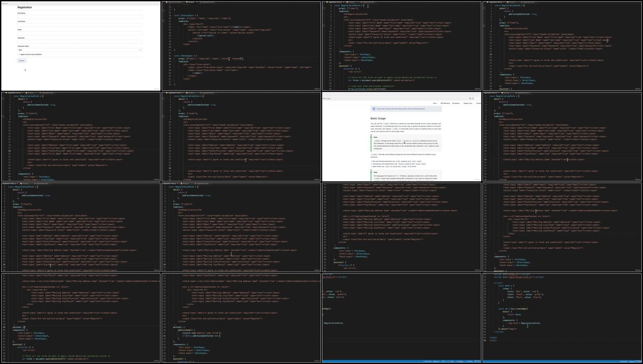Open the Docs menu in Vue site
The height and width of the screenshot is (364, 643).
435,103
